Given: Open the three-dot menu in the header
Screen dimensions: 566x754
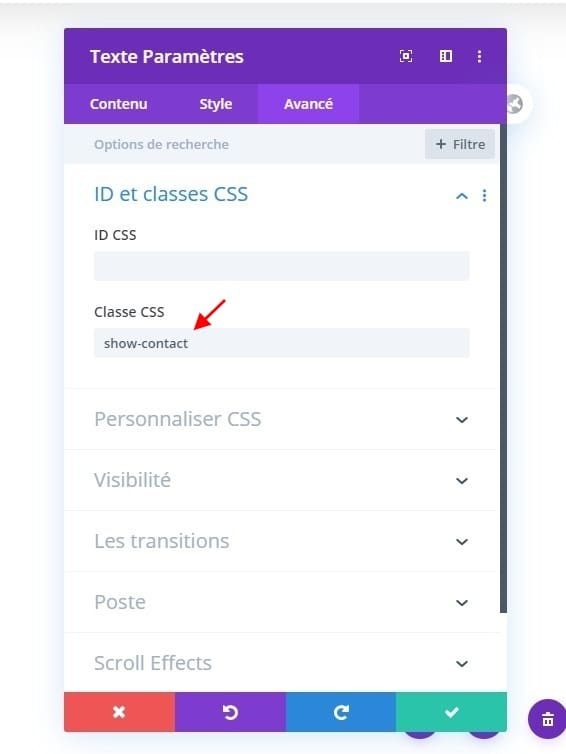Looking at the screenshot, I should click(x=479, y=56).
